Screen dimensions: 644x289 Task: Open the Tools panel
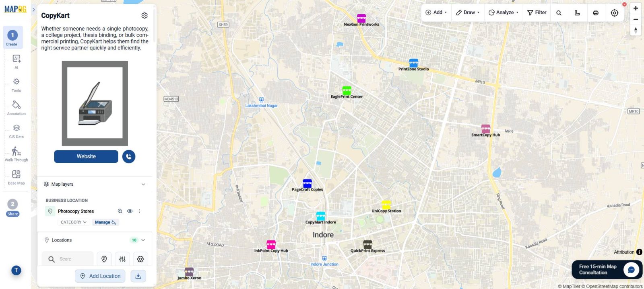pyautogui.click(x=17, y=84)
